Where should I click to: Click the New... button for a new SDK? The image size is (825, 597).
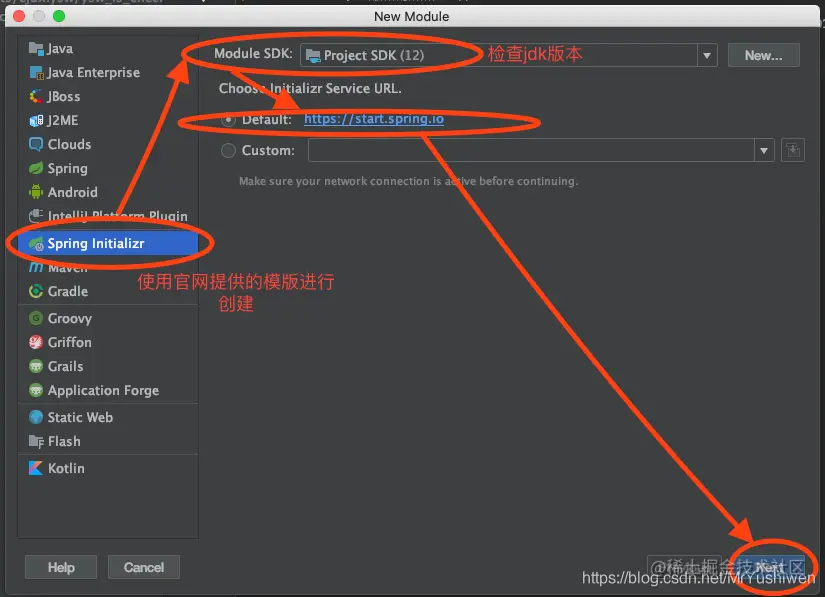763,55
